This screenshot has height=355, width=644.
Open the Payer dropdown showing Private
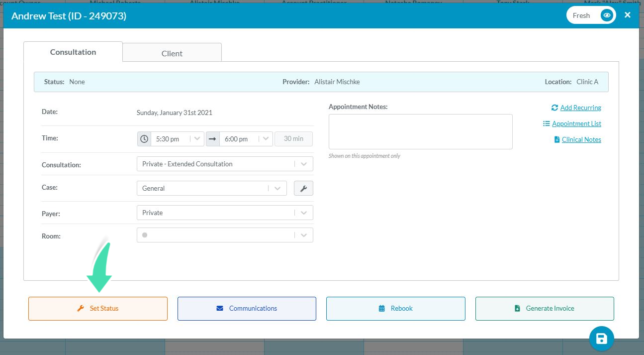click(x=225, y=213)
